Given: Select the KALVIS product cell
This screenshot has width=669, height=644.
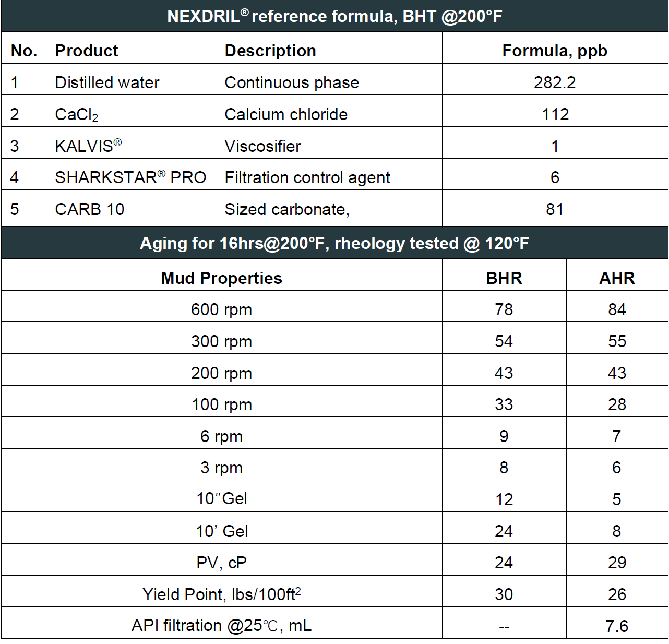Looking at the screenshot, I should click(x=88, y=146).
